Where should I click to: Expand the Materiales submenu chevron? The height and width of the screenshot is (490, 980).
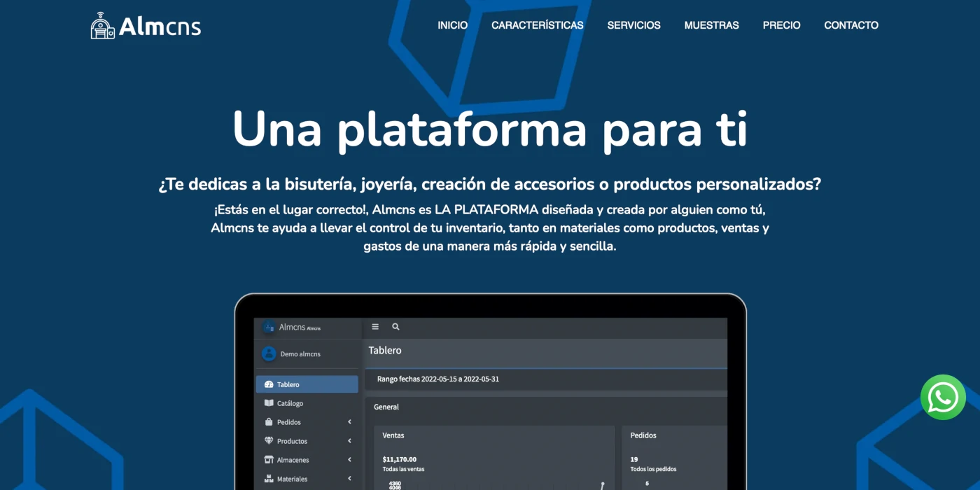point(349,479)
